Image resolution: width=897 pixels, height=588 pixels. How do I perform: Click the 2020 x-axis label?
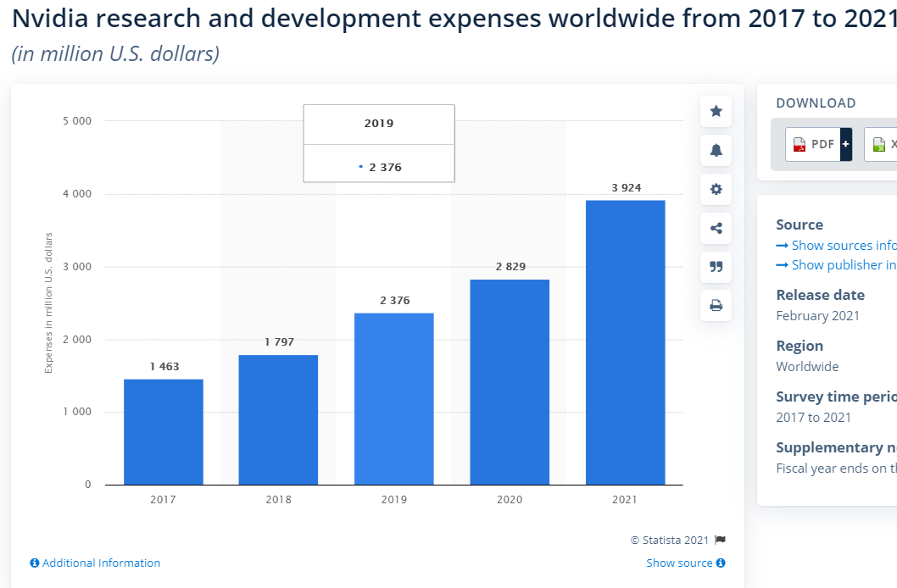(x=510, y=499)
